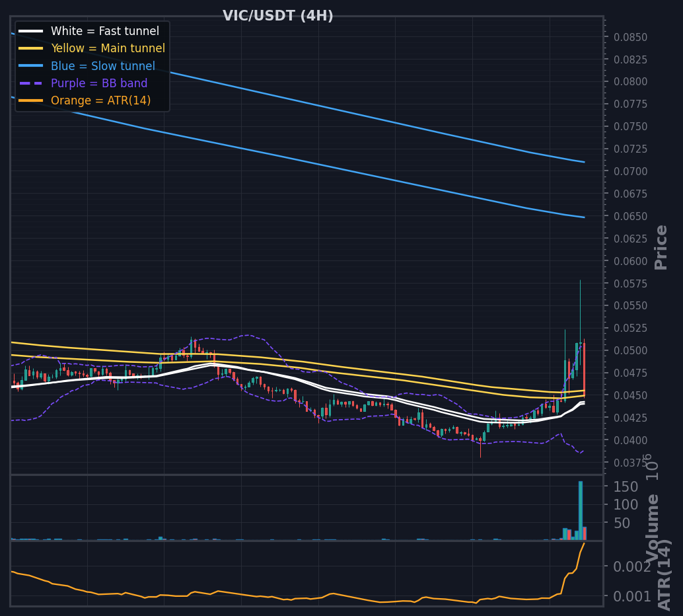Click the 150 volume axis label
This screenshot has height=616, width=683.
[x=626, y=486]
